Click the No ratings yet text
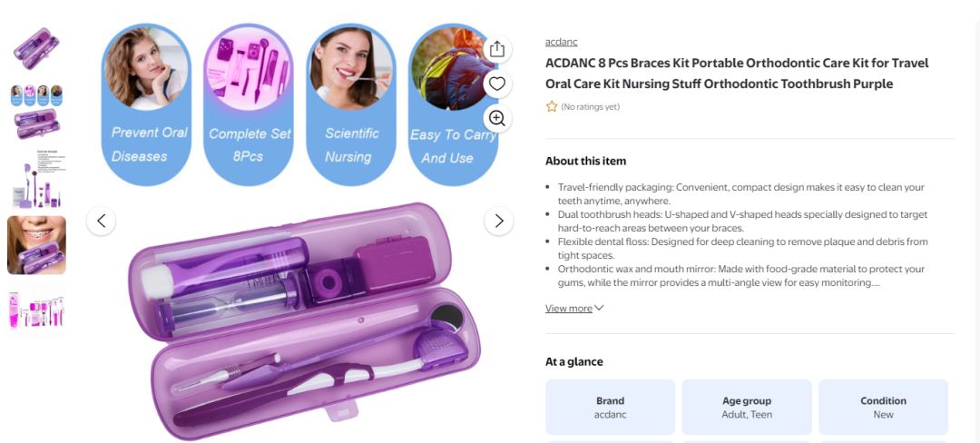The image size is (980, 443). [590, 107]
